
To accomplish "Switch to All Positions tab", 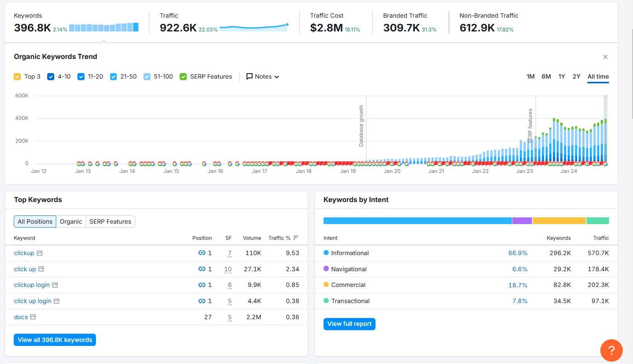I will click(x=35, y=222).
